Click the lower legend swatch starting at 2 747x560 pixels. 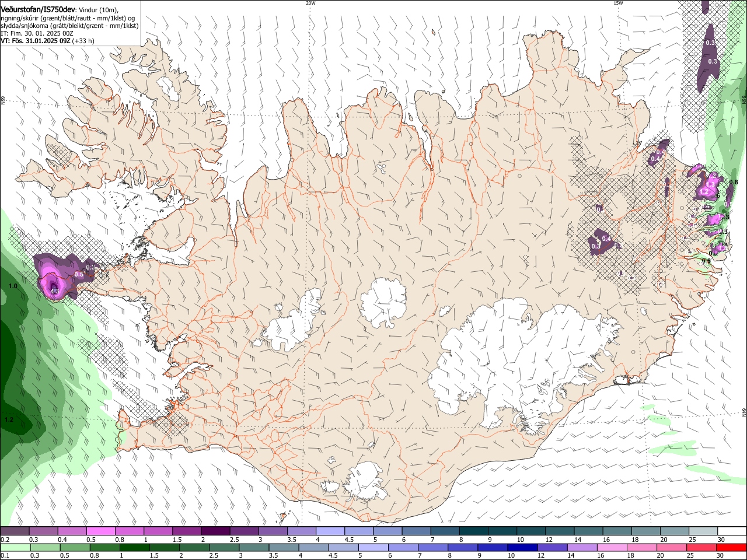(x=194, y=547)
